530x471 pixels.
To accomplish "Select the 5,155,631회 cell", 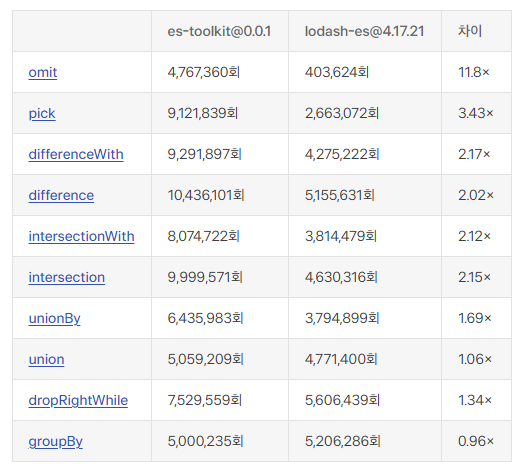I will [365, 195].
